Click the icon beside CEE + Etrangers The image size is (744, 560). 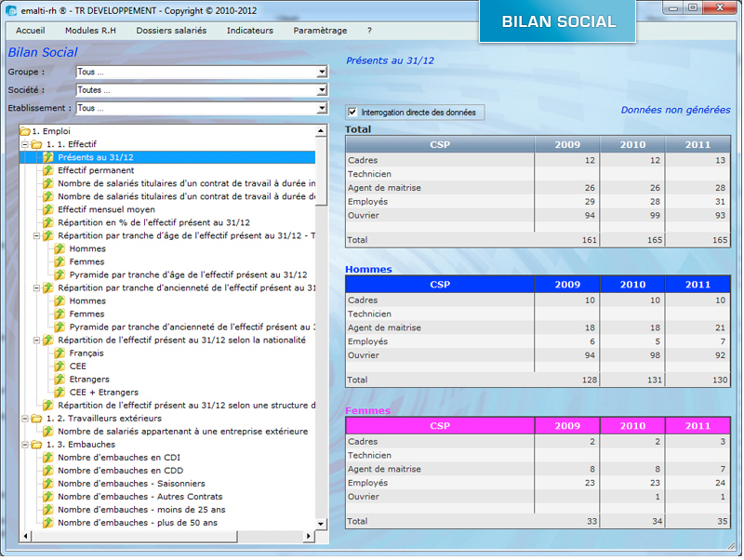point(60,392)
